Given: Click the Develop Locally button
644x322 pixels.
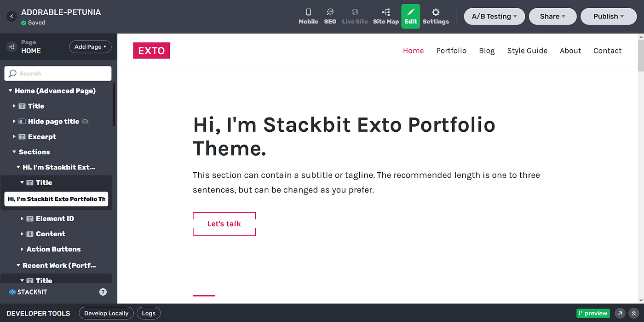Looking at the screenshot, I should pyautogui.click(x=106, y=313).
